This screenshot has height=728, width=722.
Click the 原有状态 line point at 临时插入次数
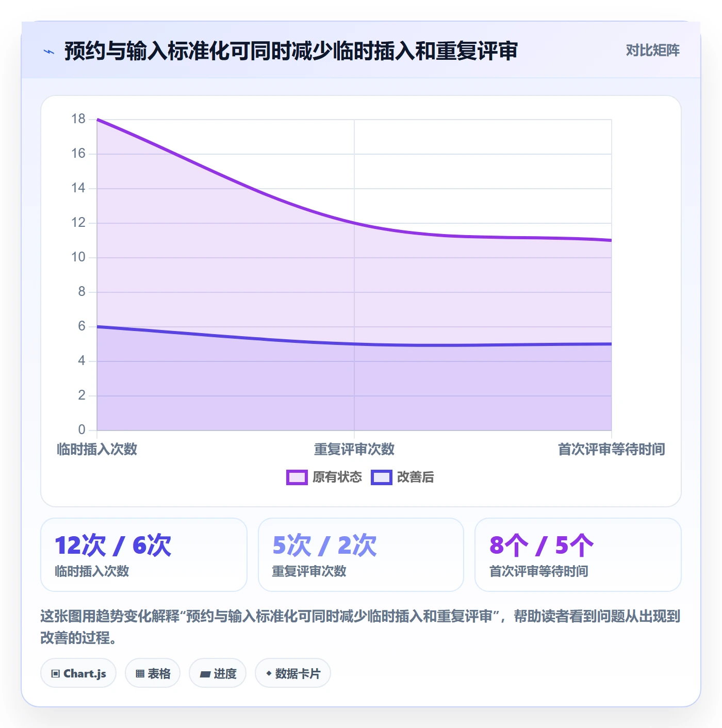[97, 120]
